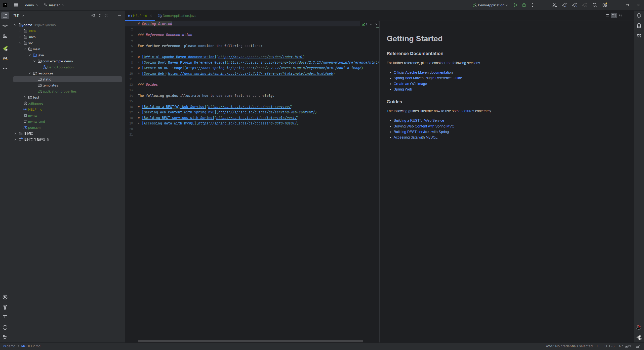Click the editor horizontal scrollbar
The image size is (644, 350).
(x=250, y=341)
